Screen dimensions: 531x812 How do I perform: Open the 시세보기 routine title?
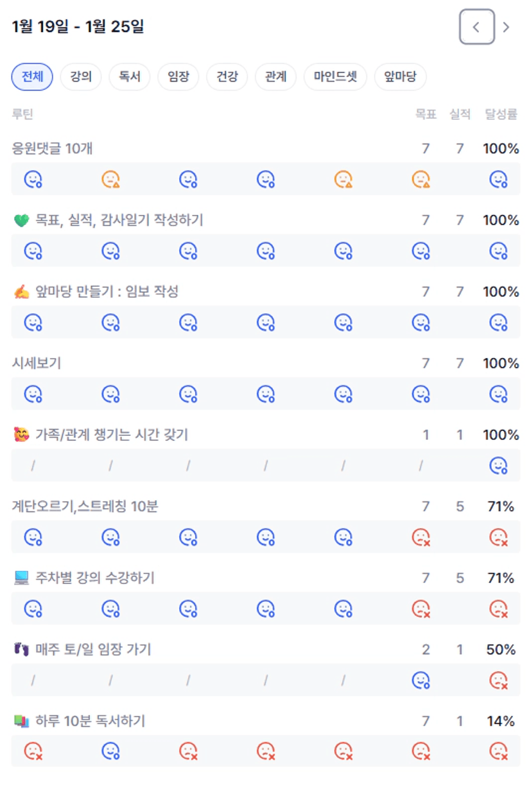pyautogui.click(x=37, y=363)
